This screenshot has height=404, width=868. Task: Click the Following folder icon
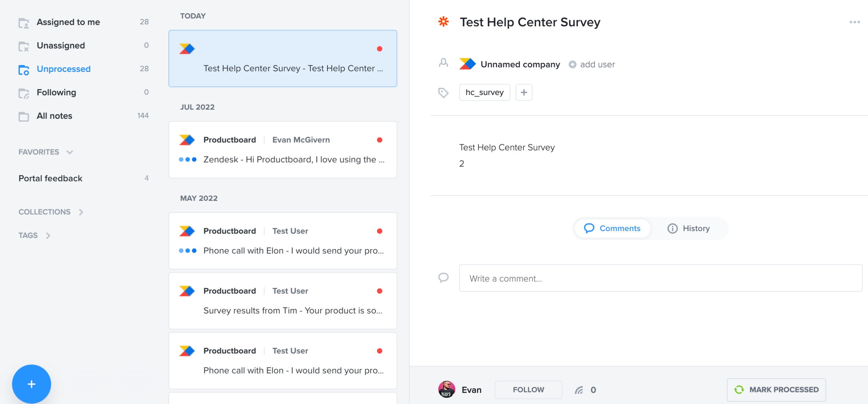tap(24, 93)
